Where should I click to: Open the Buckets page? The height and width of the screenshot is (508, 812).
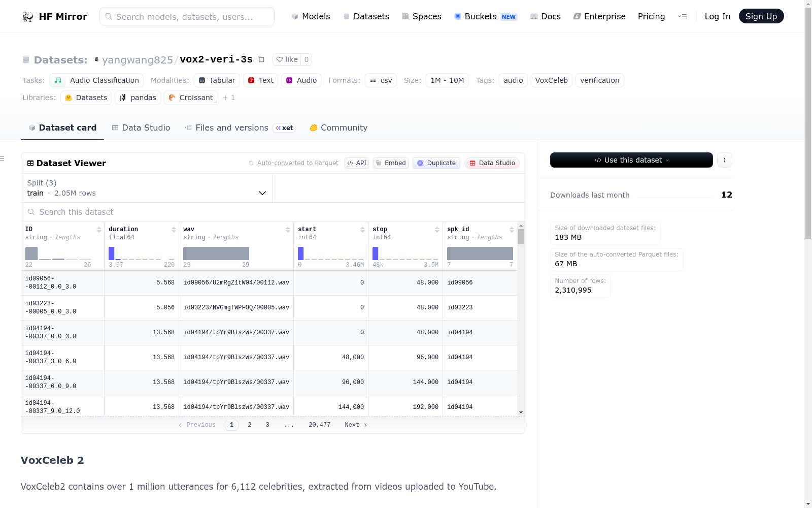coord(486,16)
